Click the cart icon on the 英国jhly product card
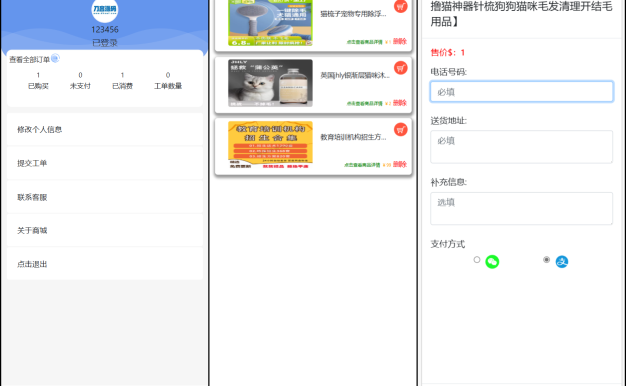 pos(400,68)
